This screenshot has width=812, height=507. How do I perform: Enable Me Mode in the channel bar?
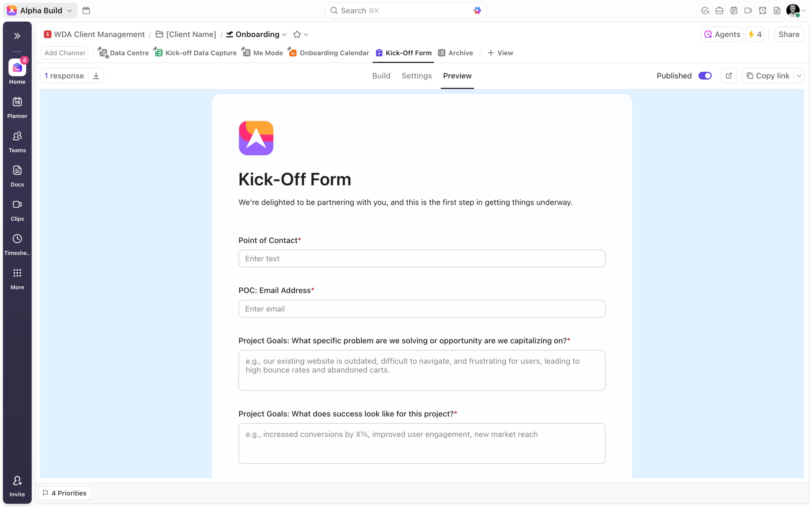click(262, 53)
